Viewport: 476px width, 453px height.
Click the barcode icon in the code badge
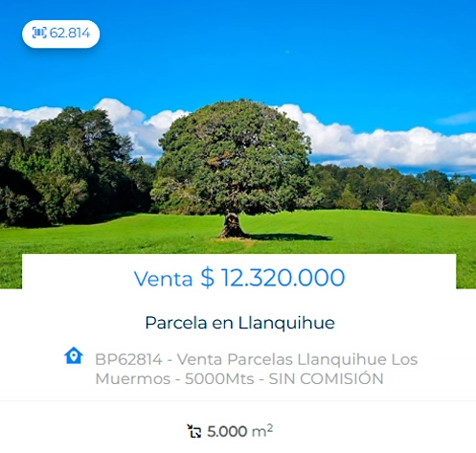coord(39,33)
